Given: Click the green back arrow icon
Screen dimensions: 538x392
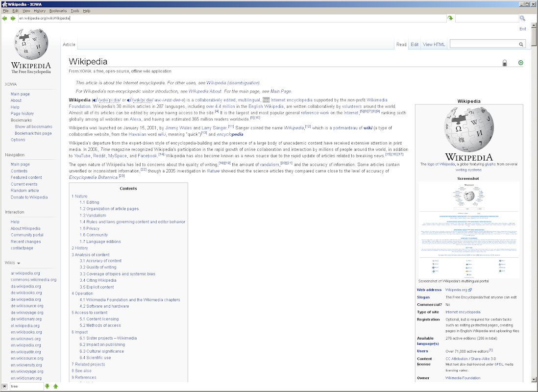Looking at the screenshot, I should tap(4, 18).
